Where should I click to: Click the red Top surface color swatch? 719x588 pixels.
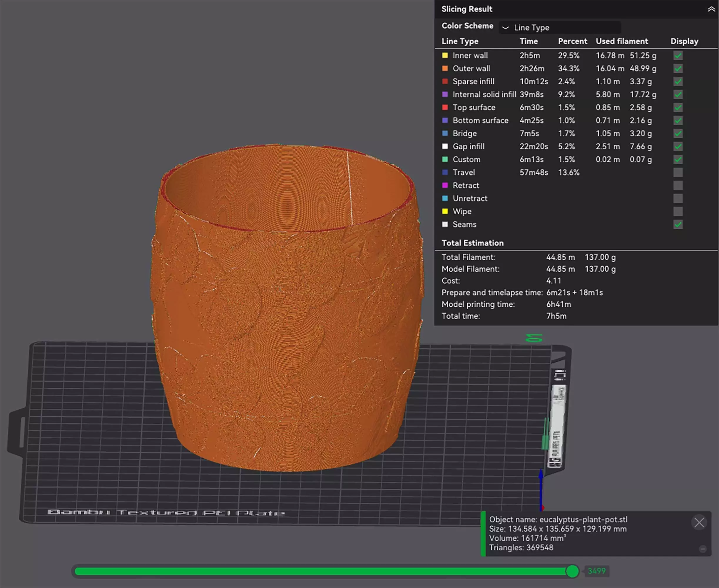[445, 107]
